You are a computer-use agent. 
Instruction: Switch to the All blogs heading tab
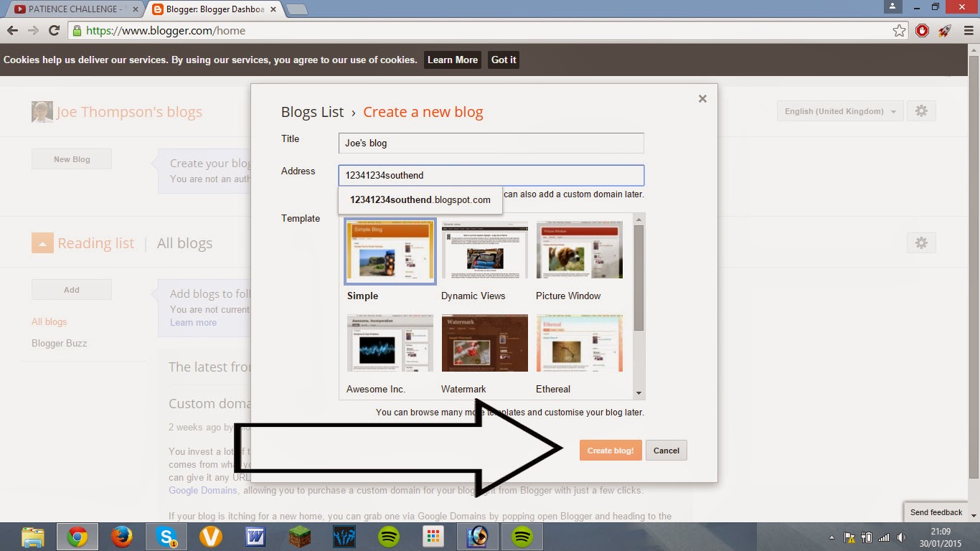pos(184,243)
